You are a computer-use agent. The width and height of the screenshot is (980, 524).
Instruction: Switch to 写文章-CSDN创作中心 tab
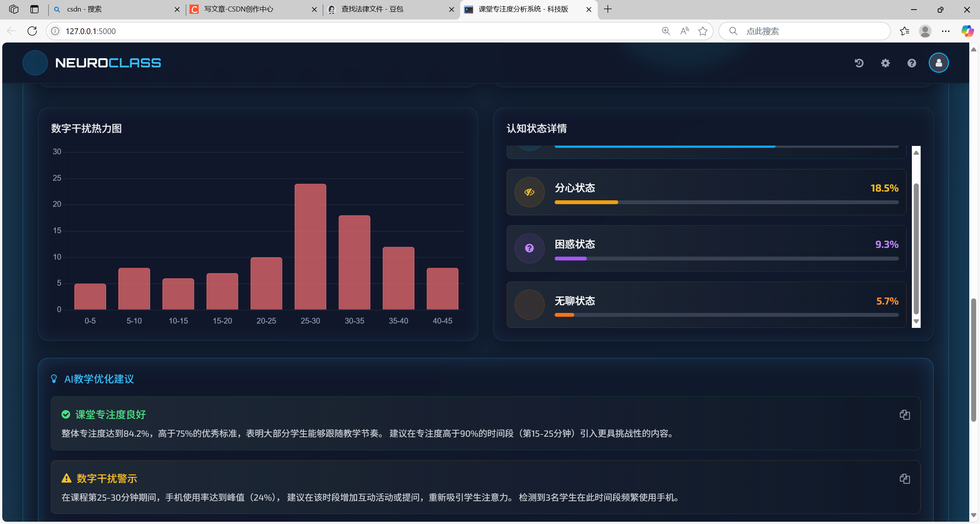click(x=239, y=9)
